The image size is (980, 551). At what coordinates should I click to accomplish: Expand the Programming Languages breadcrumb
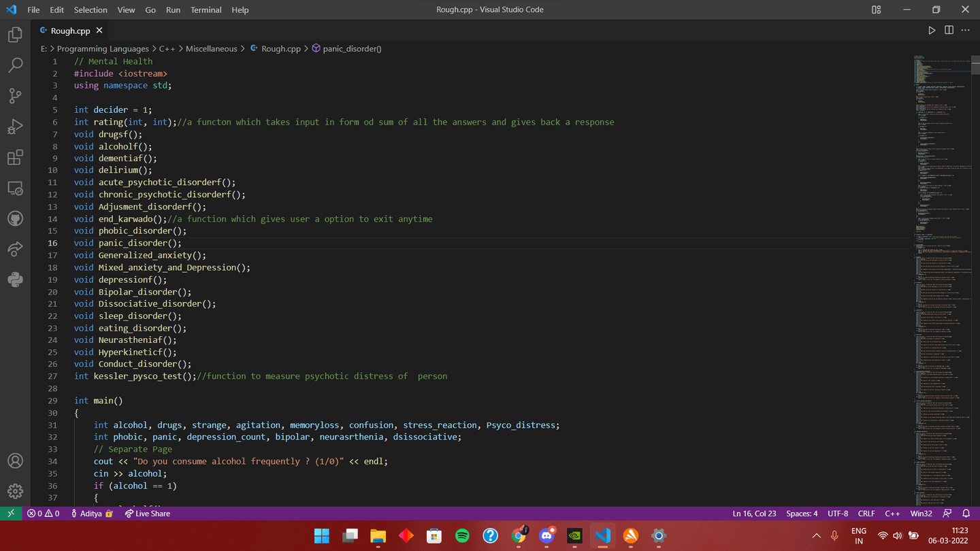[103, 49]
